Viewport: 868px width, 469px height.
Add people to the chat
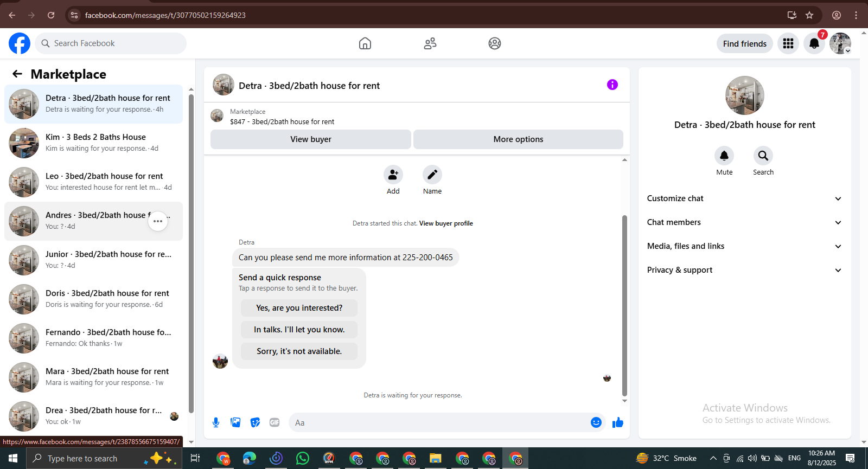(x=393, y=175)
